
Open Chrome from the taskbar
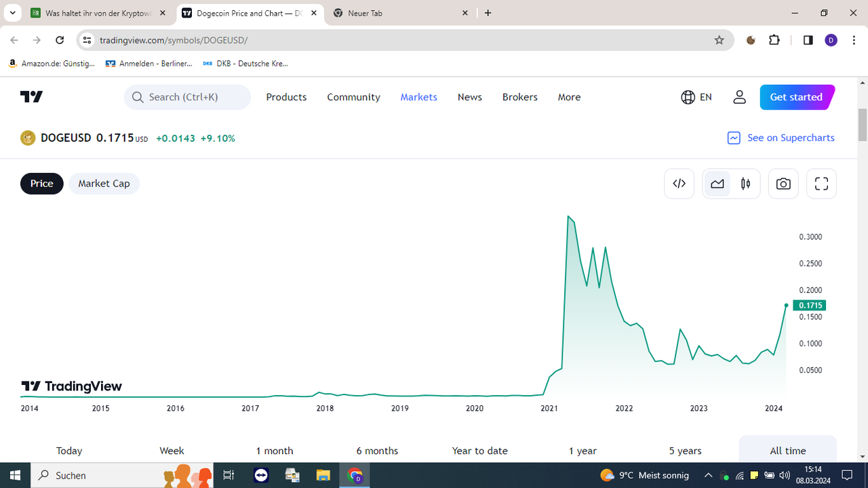tap(355, 475)
